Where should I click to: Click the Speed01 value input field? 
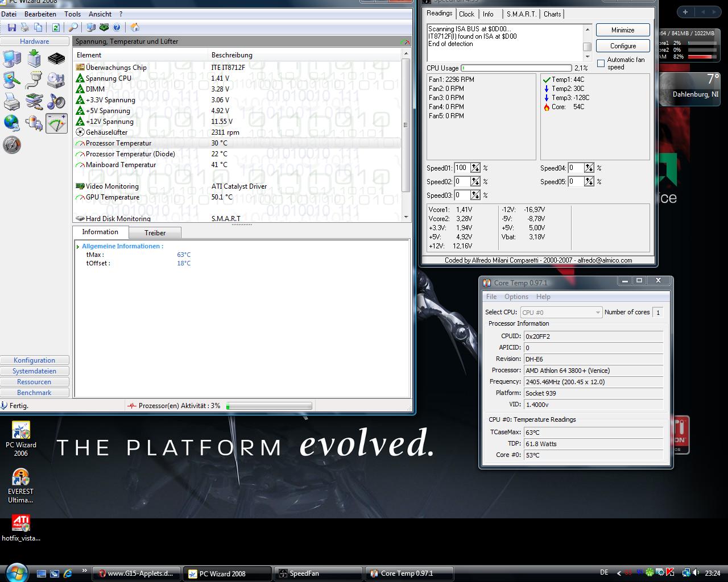[x=461, y=168]
